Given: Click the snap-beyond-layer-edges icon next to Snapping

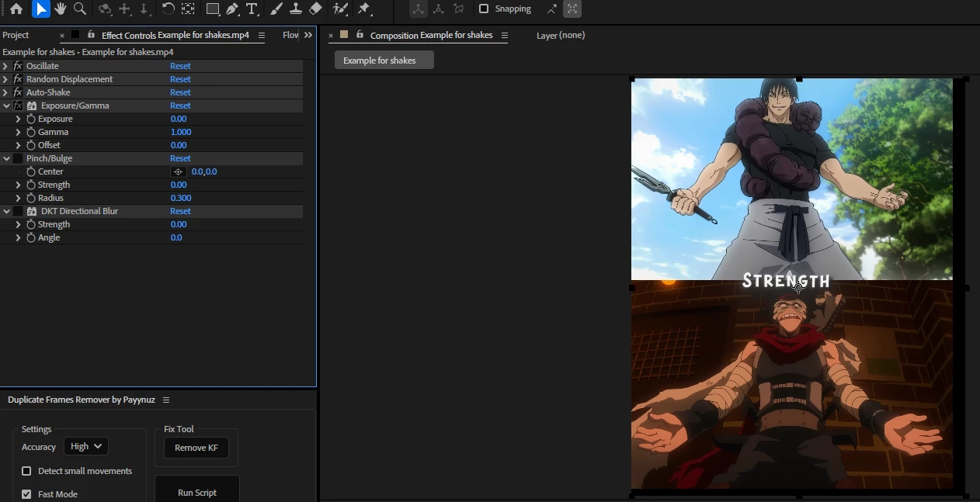Looking at the screenshot, I should (x=551, y=9).
